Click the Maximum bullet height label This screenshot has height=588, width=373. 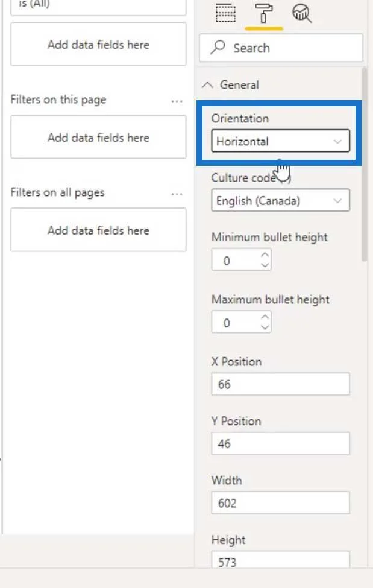pos(271,299)
